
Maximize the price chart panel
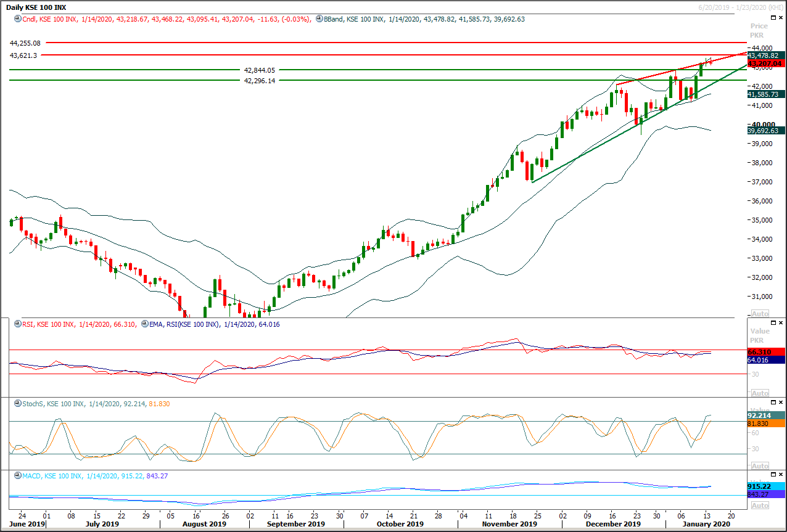coord(774,18)
